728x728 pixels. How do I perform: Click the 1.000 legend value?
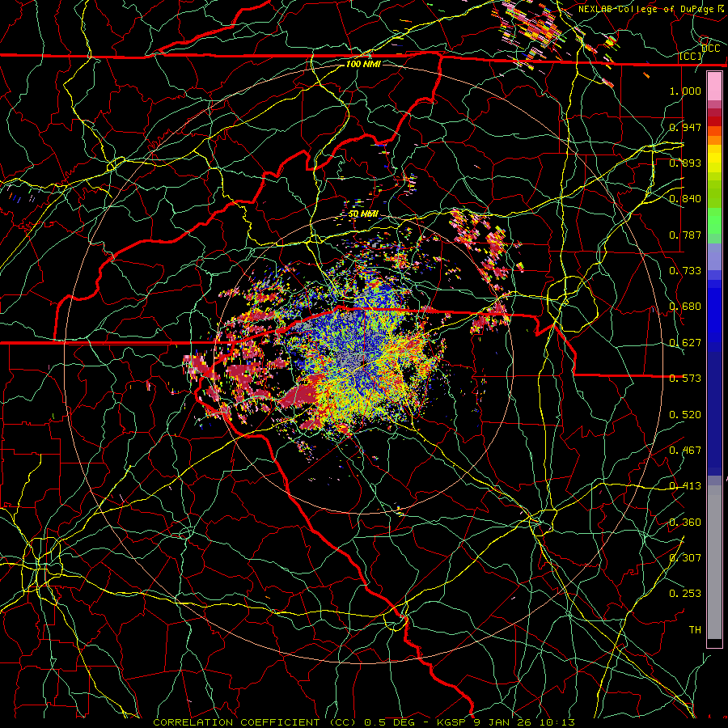685,91
